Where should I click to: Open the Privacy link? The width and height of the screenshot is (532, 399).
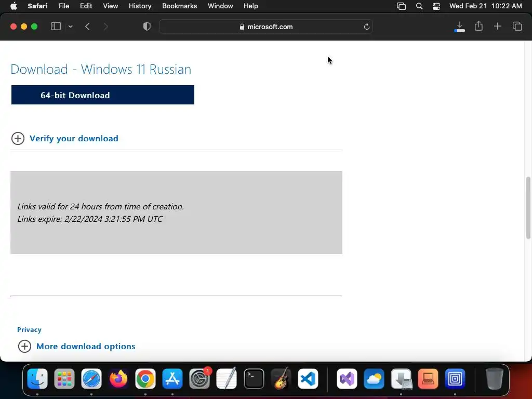(x=29, y=329)
